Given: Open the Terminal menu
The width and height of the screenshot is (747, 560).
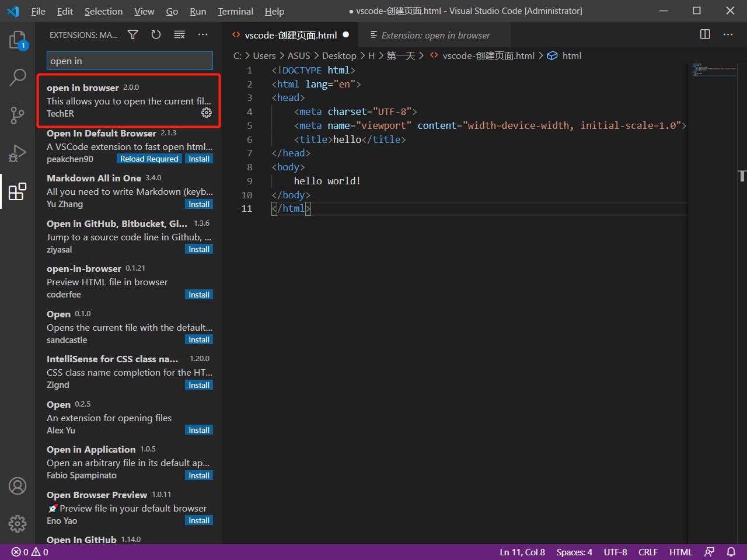Looking at the screenshot, I should click(x=235, y=11).
